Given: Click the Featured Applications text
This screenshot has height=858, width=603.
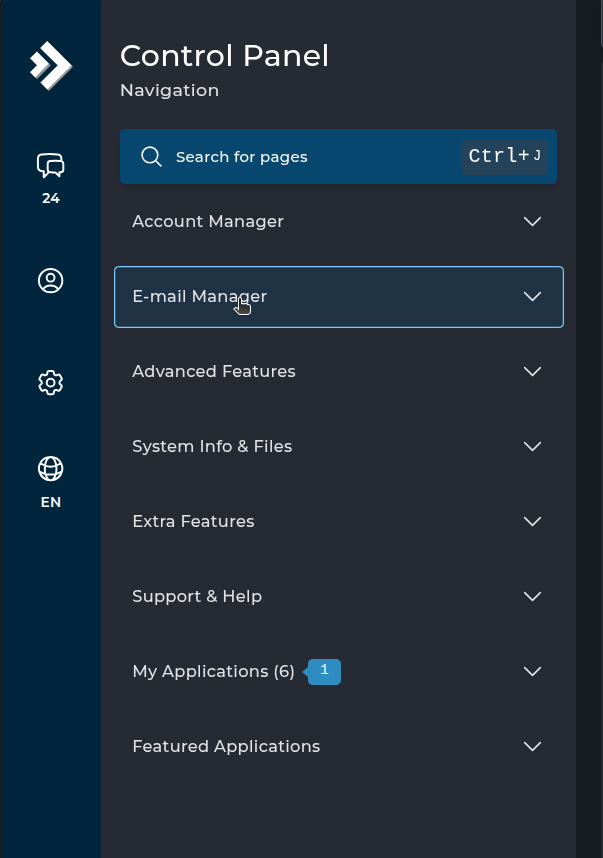Looking at the screenshot, I should (226, 747).
